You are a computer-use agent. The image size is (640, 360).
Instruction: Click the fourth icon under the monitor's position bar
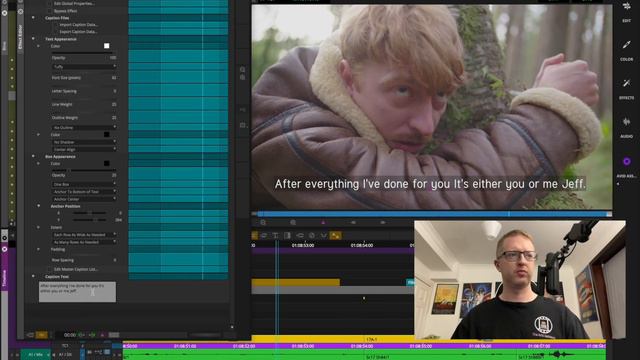coord(353,222)
